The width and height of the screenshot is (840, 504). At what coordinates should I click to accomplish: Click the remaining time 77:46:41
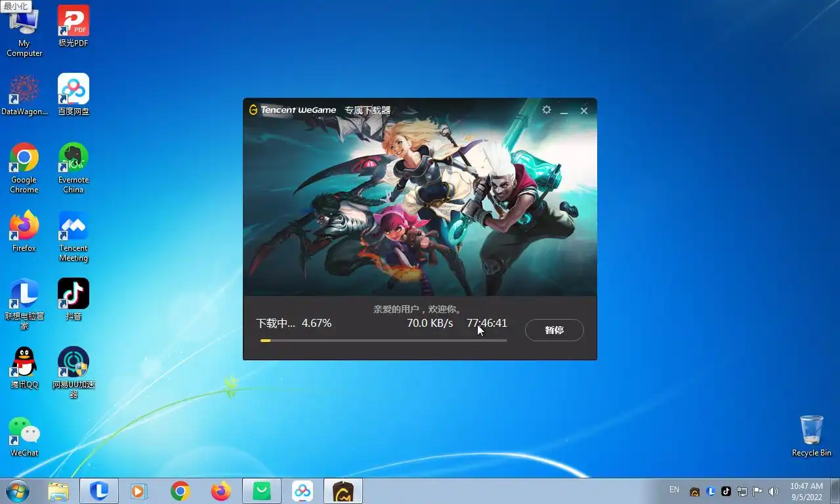[x=487, y=323]
